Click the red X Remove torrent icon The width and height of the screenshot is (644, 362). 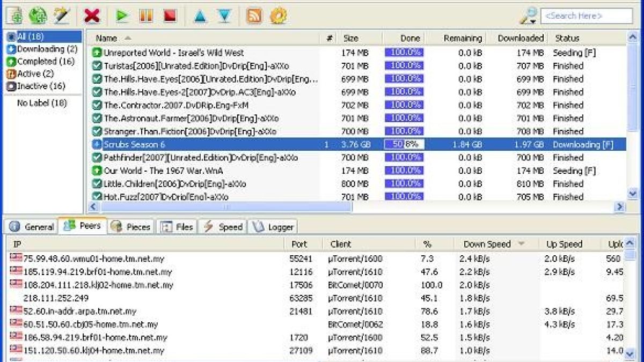coord(92,16)
